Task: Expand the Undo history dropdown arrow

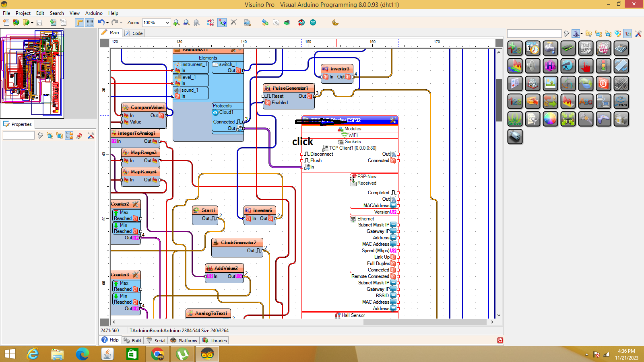Action: [x=107, y=23]
